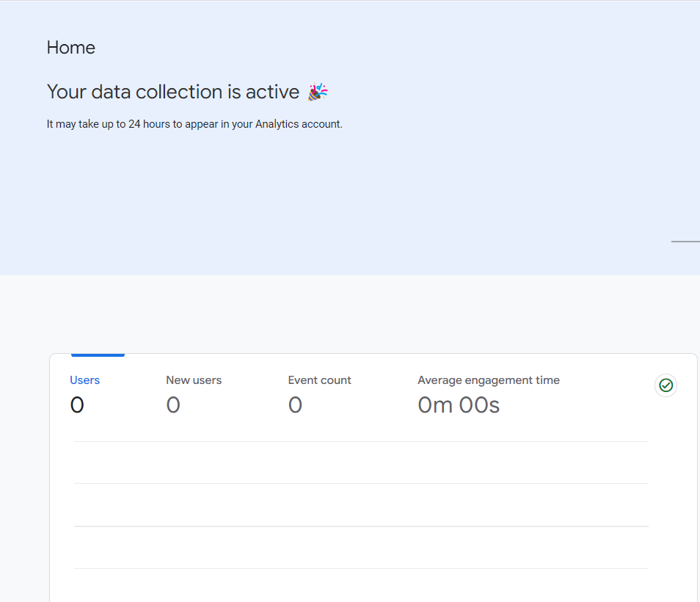This screenshot has width=700, height=602.
Task: Click the Event count value of 0
Action: pyautogui.click(x=295, y=405)
